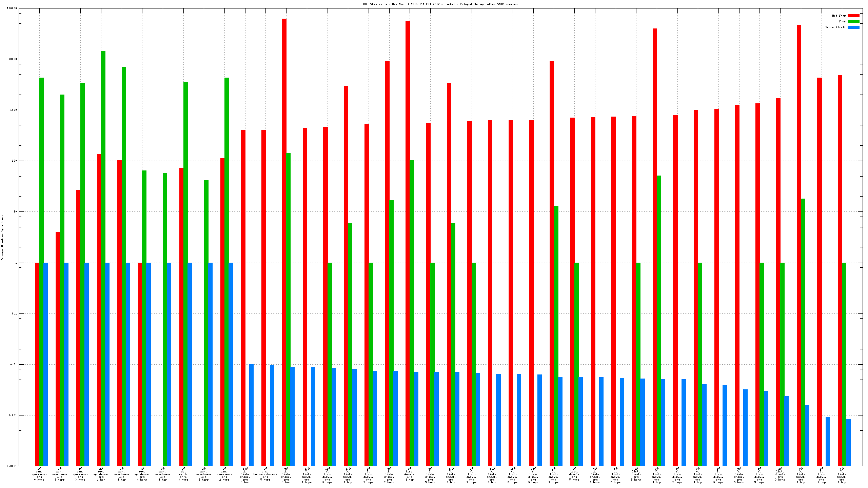Image resolution: width=868 pixels, height=488 pixels.
Task: Click the RBL Statistics chart title
Action: (x=440, y=4)
